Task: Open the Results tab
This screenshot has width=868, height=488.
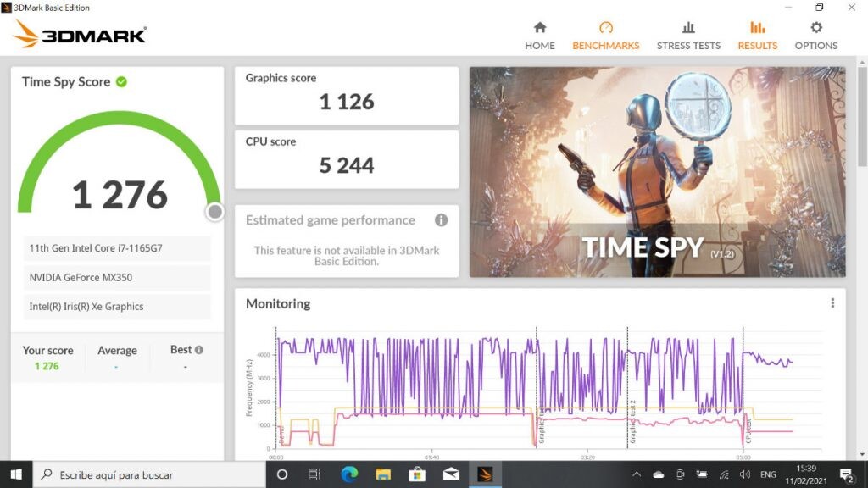Action: 757,36
